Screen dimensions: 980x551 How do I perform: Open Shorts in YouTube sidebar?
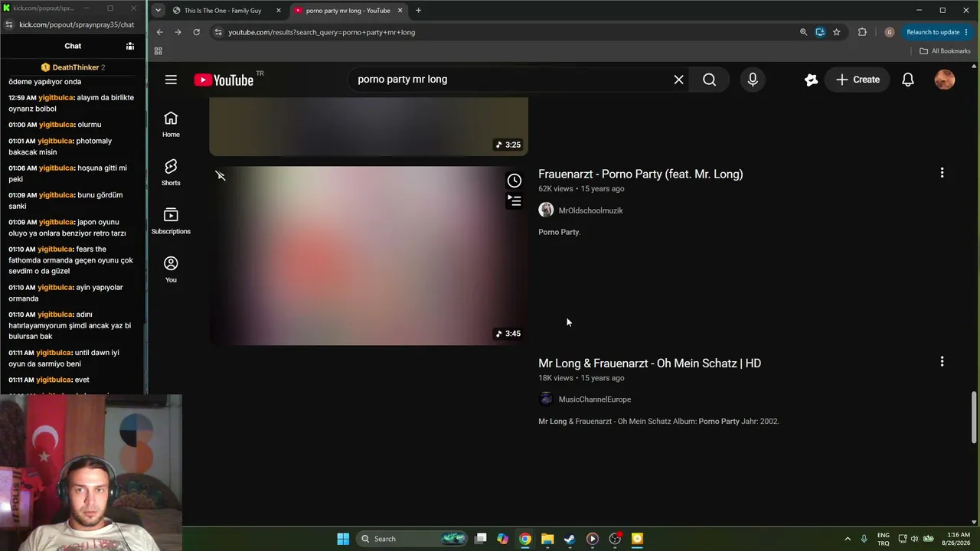(x=171, y=172)
